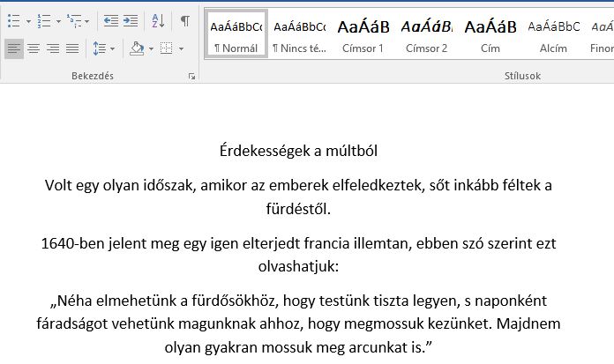
Task: Click the heading text Érdekességek a múltból
Action: point(298,151)
